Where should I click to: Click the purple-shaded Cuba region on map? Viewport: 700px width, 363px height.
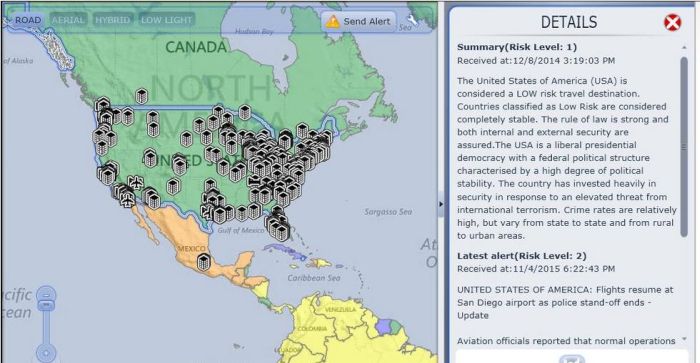(285, 251)
